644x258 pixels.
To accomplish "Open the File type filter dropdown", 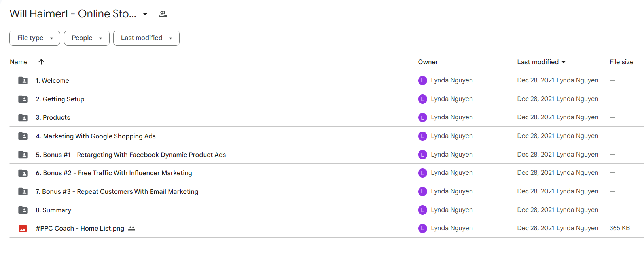I will click(35, 38).
